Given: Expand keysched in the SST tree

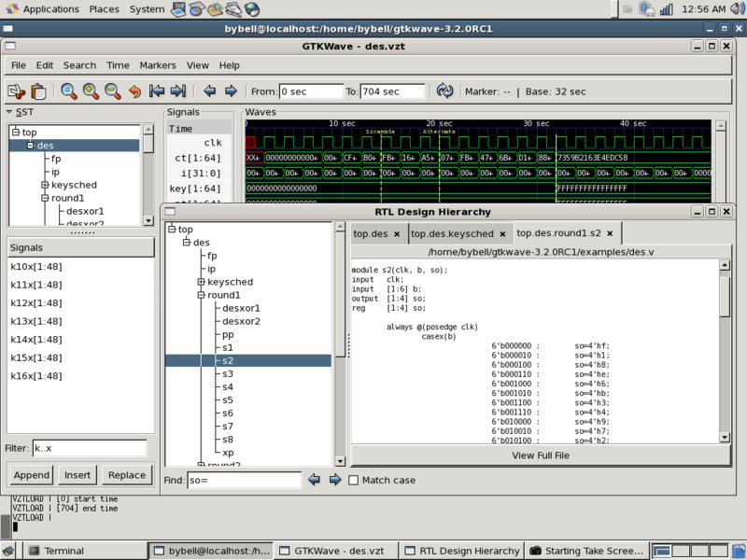Looking at the screenshot, I should pyautogui.click(x=45, y=185).
